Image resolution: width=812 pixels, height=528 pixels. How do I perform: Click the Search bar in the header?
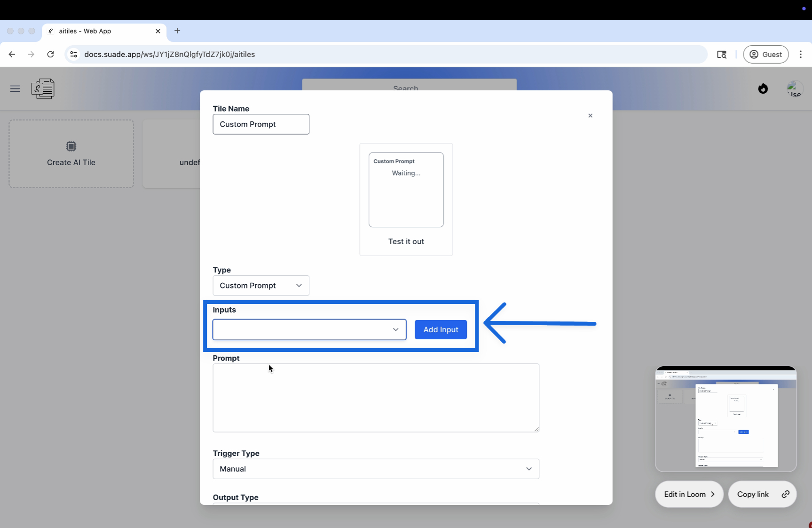[409, 85]
